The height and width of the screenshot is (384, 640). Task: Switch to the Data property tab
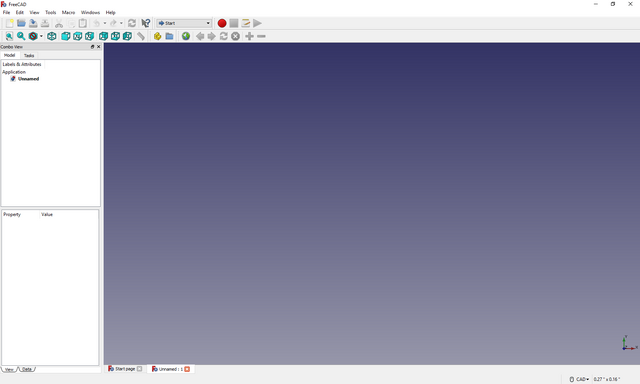tap(27, 369)
